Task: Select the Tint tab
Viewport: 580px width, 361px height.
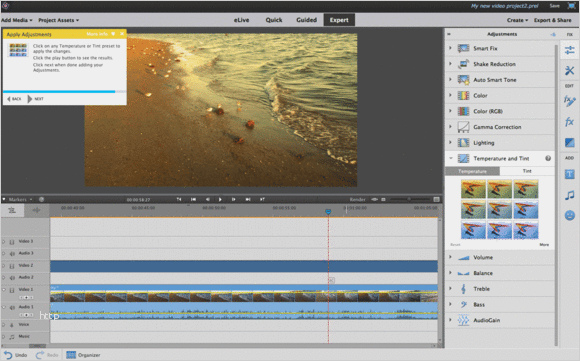Action: (527, 171)
